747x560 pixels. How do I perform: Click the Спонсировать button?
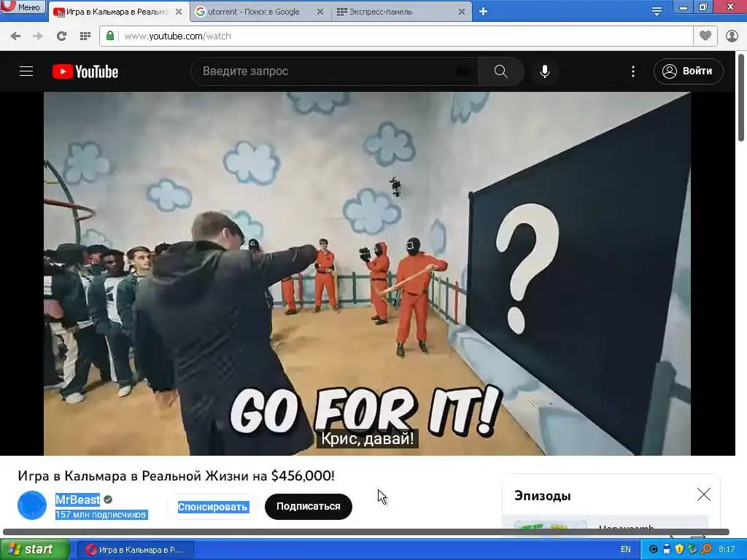tap(212, 507)
